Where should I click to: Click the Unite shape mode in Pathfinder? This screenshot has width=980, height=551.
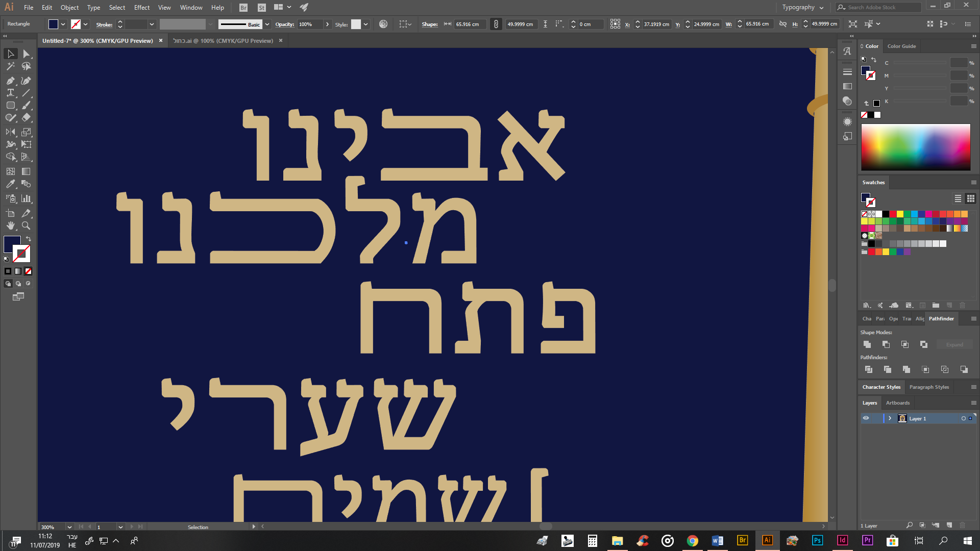pyautogui.click(x=867, y=345)
